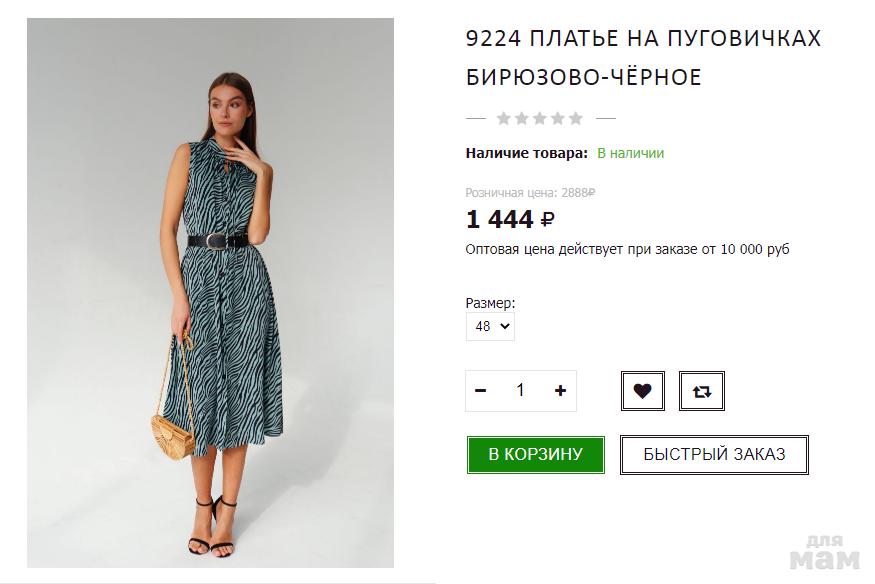Choose the third rating star
Screen dimensions: 875x584
539,118
